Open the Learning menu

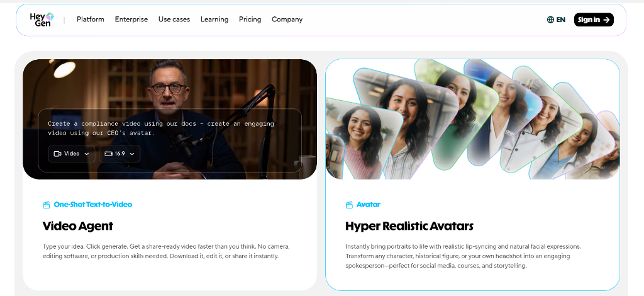214,20
